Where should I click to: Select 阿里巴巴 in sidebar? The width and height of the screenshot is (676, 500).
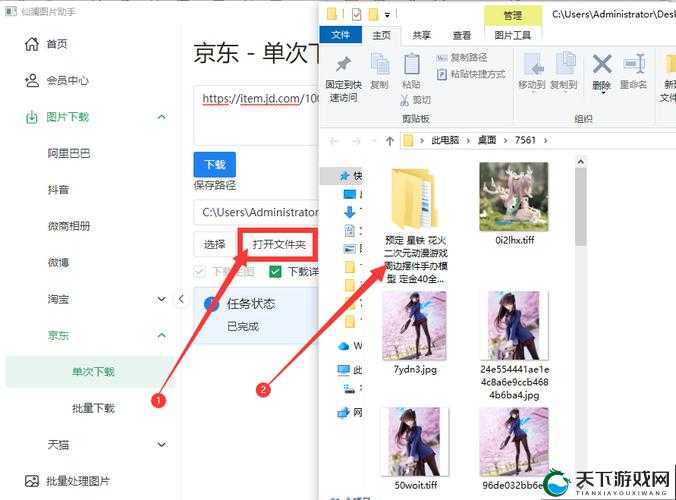pos(69,153)
